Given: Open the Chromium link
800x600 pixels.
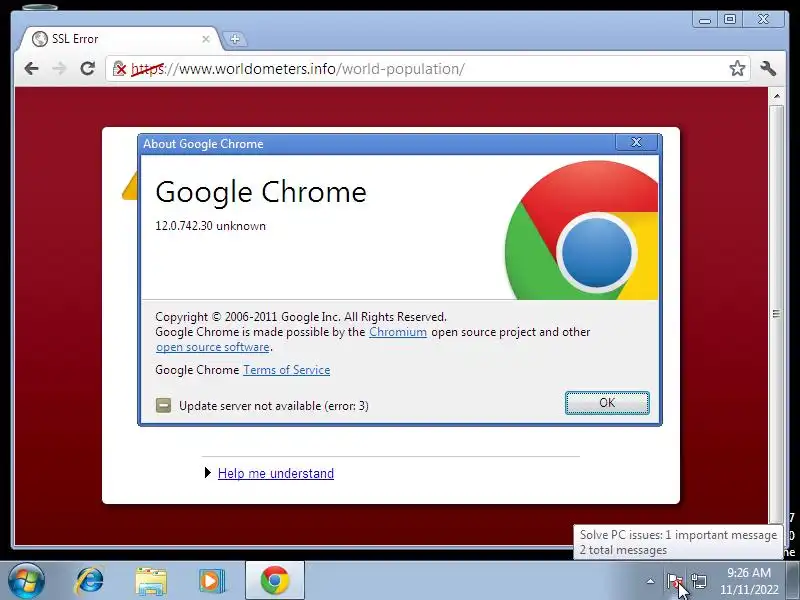Looking at the screenshot, I should 398,332.
